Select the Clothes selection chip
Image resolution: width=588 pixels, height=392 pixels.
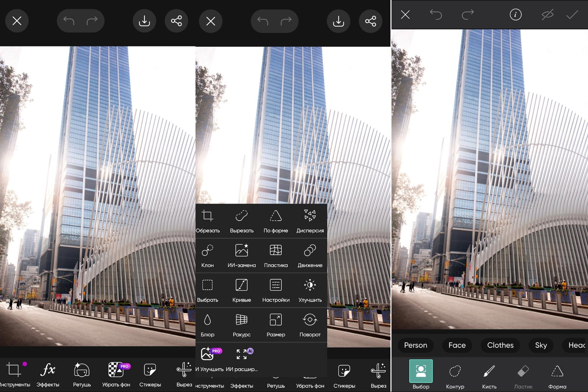500,345
